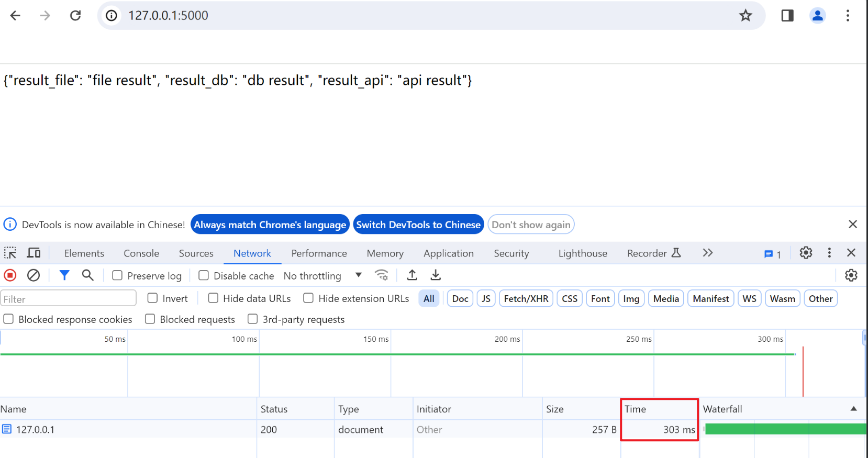Enable 3rd-party requests checkbox
The image size is (868, 458).
(x=252, y=319)
